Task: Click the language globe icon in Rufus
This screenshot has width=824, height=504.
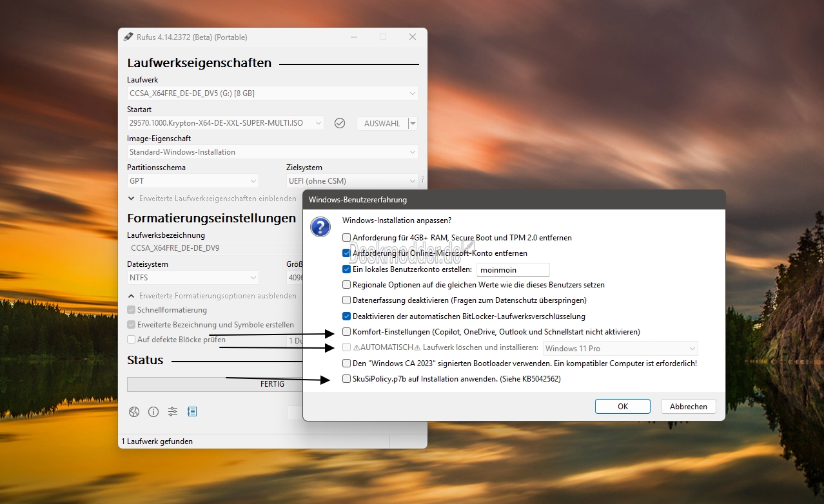Action: (x=134, y=412)
